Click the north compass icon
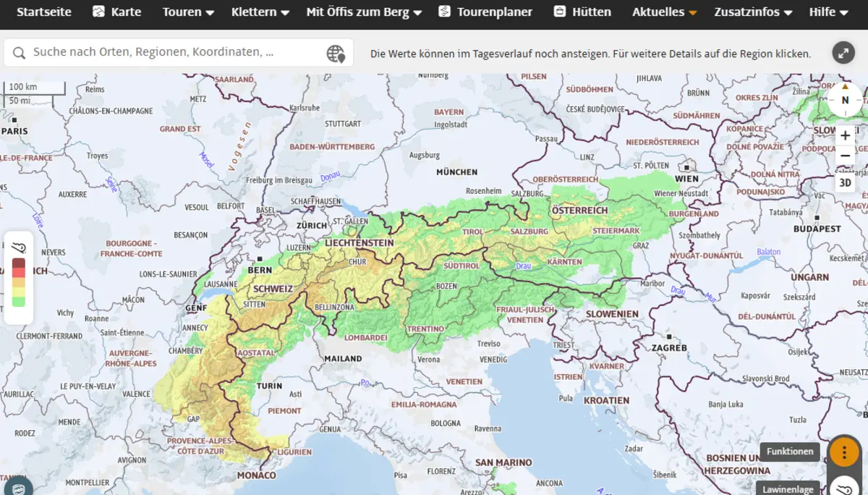Screen dimensions: 868x495 (845, 100)
